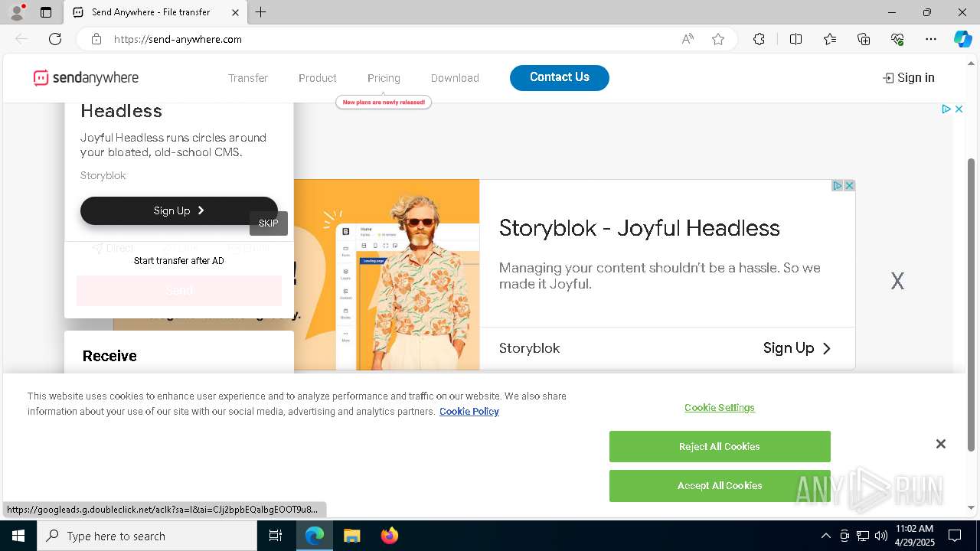Click Reject All Cookies
The height and width of the screenshot is (551, 980).
[x=720, y=446]
